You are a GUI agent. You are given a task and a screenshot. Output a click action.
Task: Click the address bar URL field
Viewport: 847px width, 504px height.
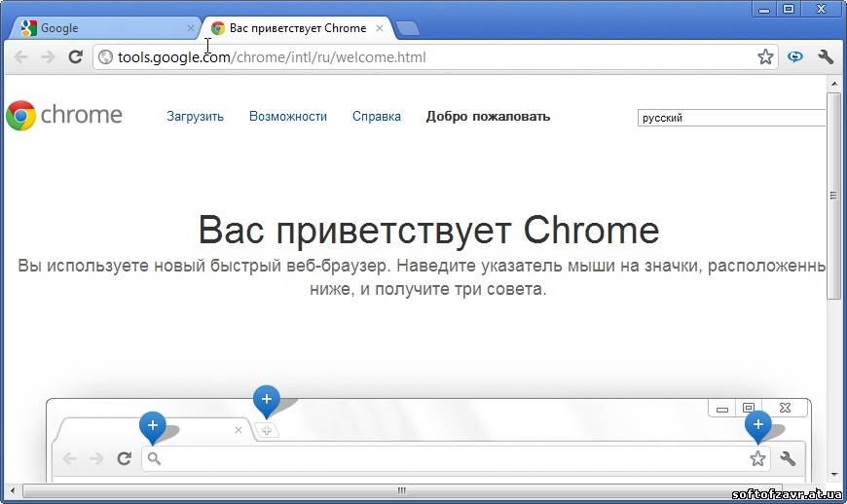pos(435,56)
